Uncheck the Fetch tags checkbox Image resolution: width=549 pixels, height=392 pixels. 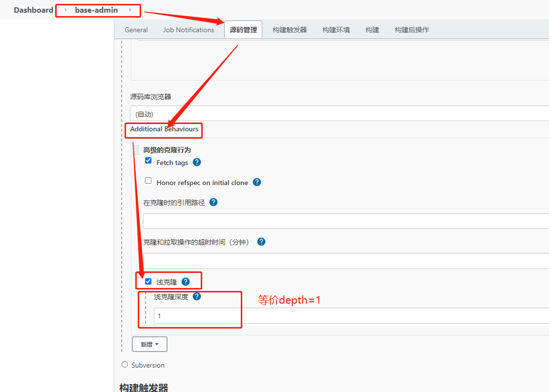point(148,160)
